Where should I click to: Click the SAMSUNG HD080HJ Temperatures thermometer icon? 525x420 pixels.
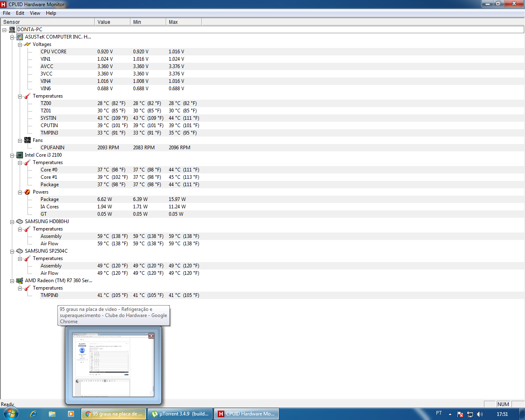click(27, 229)
